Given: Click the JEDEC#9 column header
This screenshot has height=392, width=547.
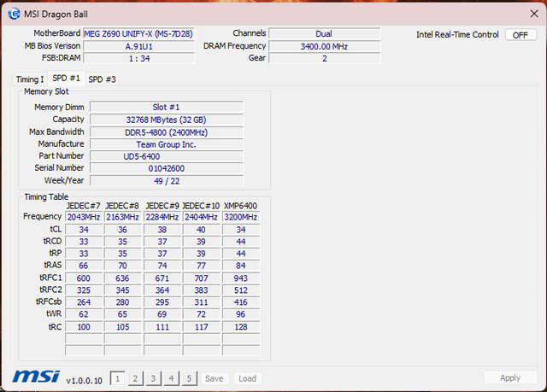Looking at the screenshot, I should (x=162, y=206).
